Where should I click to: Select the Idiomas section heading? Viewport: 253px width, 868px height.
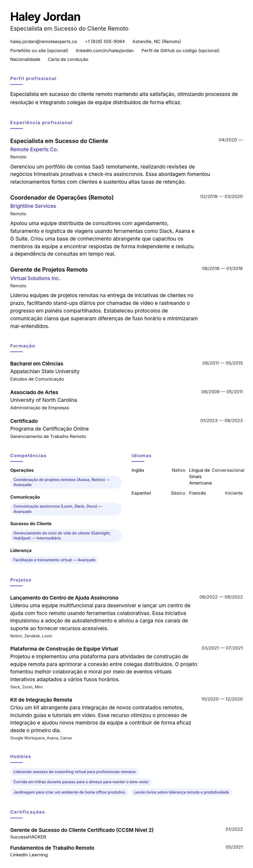(x=141, y=456)
